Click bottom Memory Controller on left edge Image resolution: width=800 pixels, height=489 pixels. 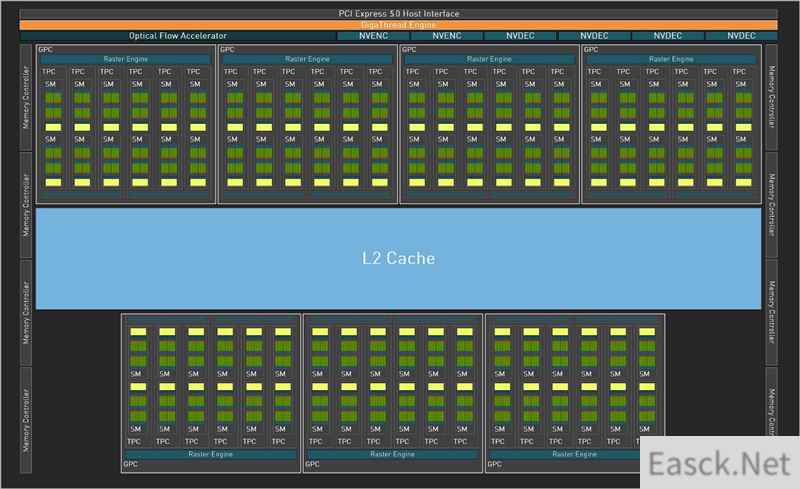(x=26, y=420)
